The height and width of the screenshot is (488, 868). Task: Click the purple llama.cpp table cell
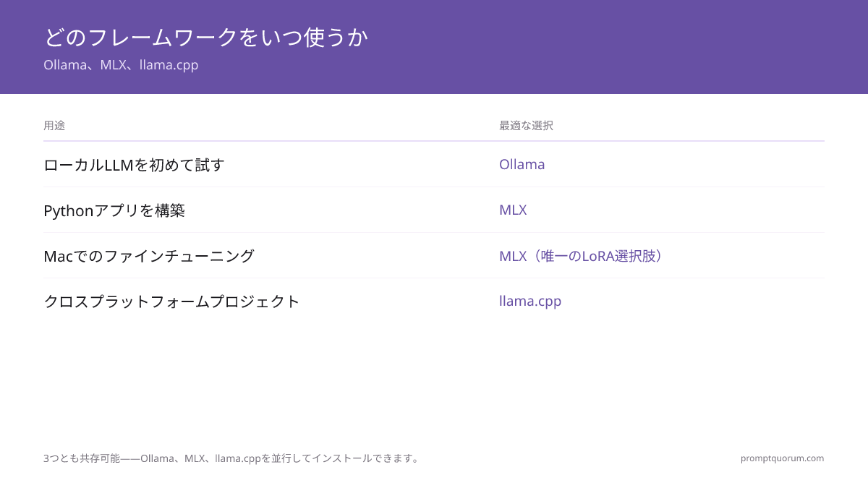(530, 301)
